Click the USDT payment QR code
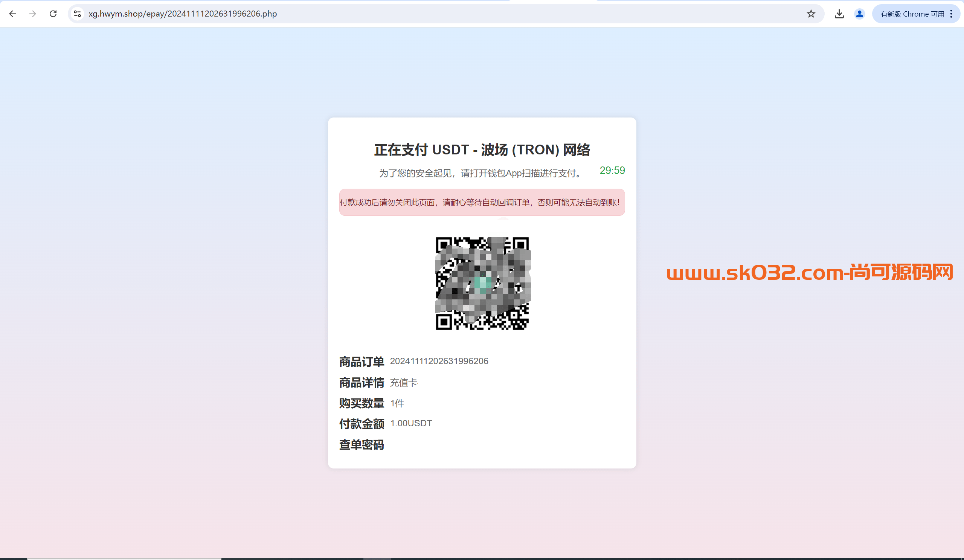This screenshot has height=560, width=964. tap(482, 284)
